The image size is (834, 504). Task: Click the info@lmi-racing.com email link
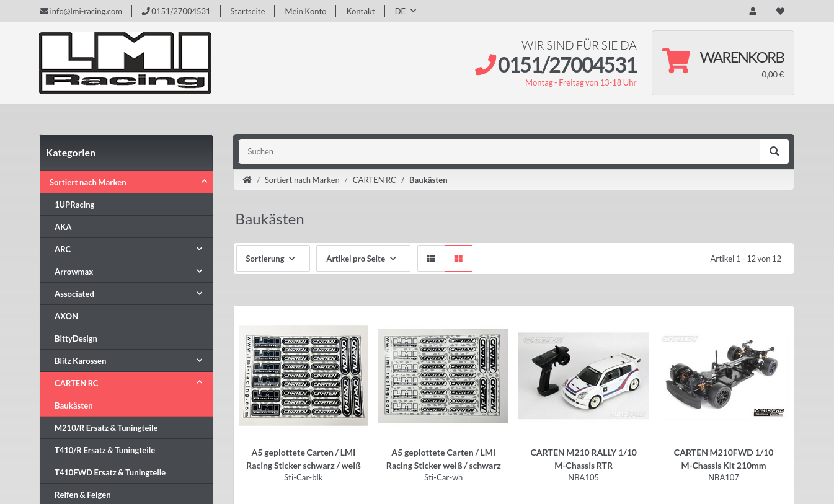(x=86, y=11)
